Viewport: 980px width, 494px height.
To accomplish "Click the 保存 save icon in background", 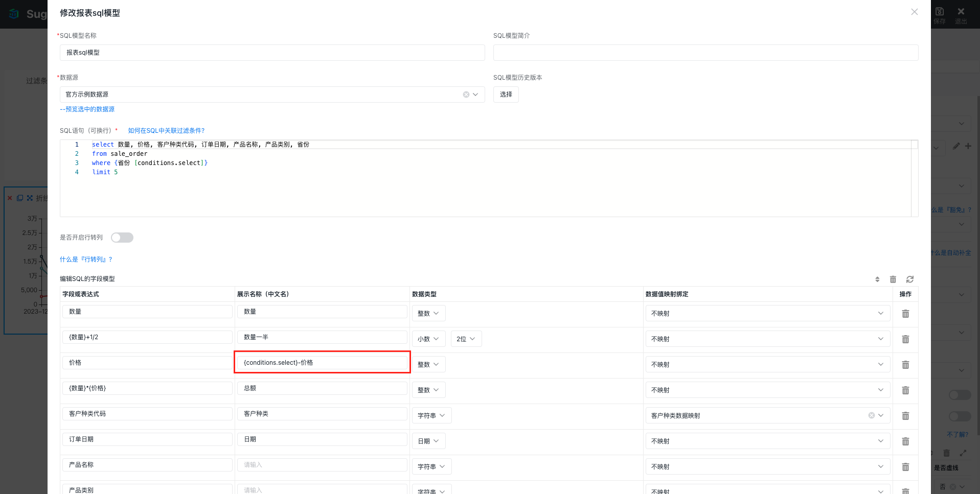I will click(x=940, y=15).
